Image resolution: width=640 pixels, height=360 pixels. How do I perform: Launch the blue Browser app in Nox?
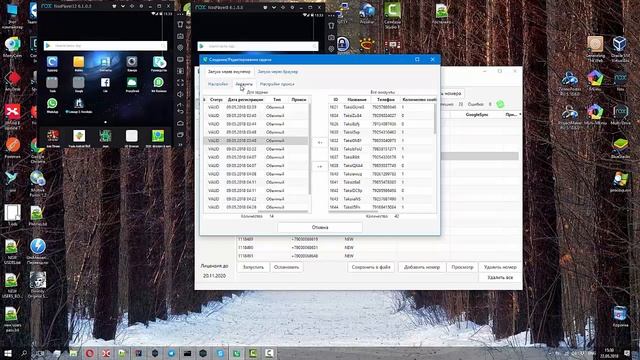52,62
